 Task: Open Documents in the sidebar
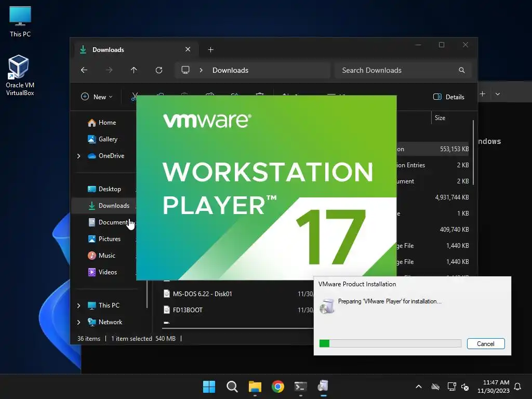pyautogui.click(x=109, y=222)
